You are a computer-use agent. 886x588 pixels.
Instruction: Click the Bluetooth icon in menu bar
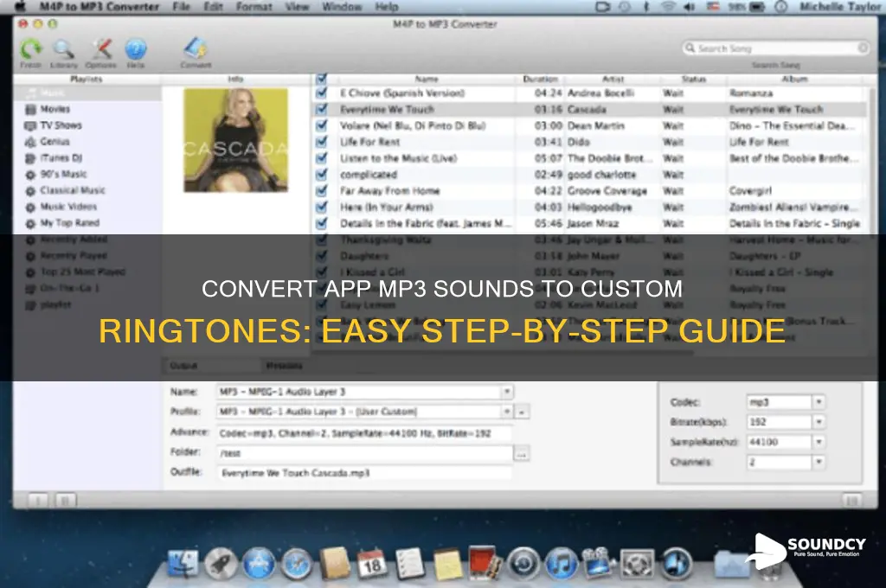coord(646,7)
